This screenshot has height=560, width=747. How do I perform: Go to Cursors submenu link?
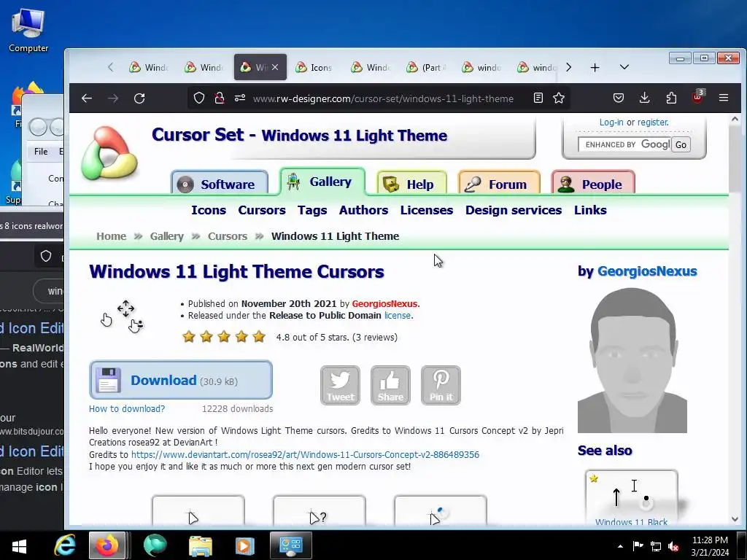click(262, 210)
